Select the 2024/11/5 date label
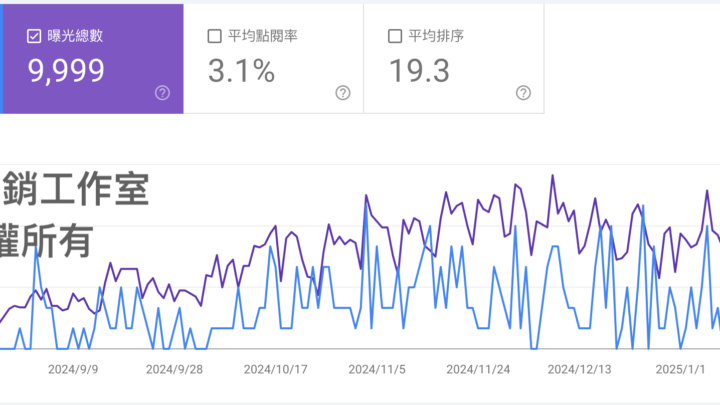Viewport: 720px width, 405px height. point(376,368)
